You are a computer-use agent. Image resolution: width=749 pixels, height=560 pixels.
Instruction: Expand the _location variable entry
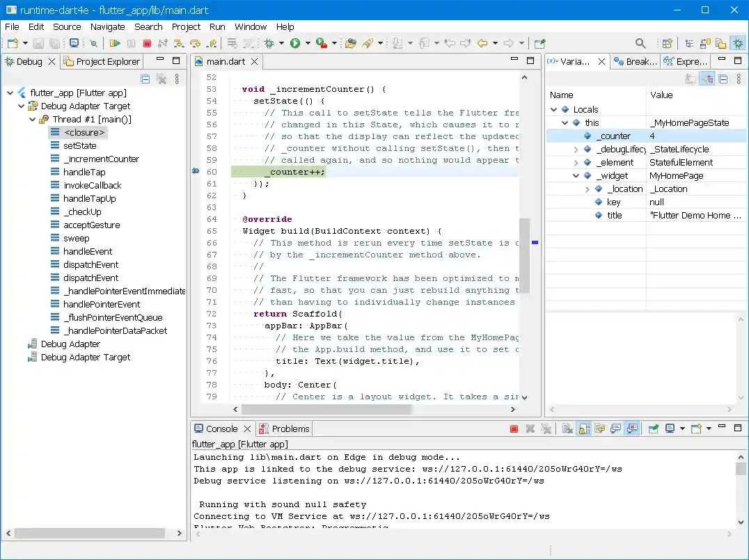point(587,189)
